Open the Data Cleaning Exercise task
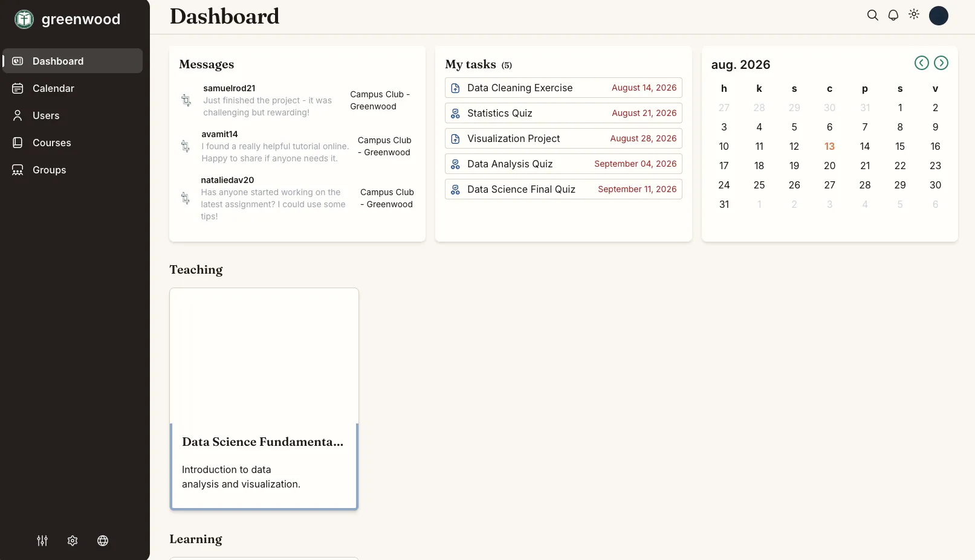 pyautogui.click(x=563, y=88)
